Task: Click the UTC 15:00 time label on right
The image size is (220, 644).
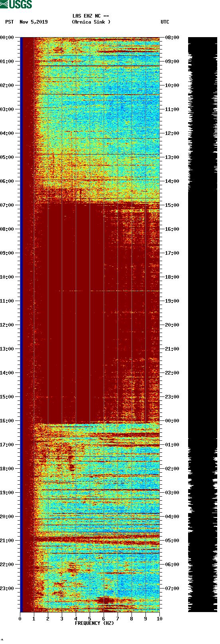Action: 172,205
